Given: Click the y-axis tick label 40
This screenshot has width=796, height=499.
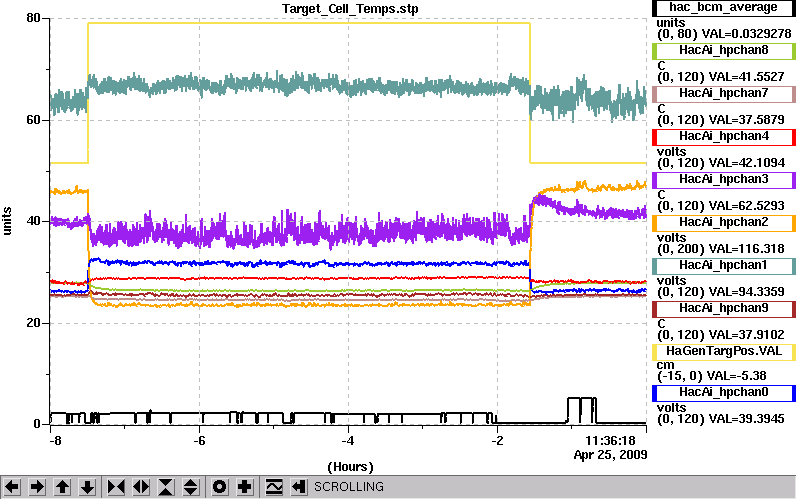Looking at the screenshot, I should pyautogui.click(x=33, y=222).
